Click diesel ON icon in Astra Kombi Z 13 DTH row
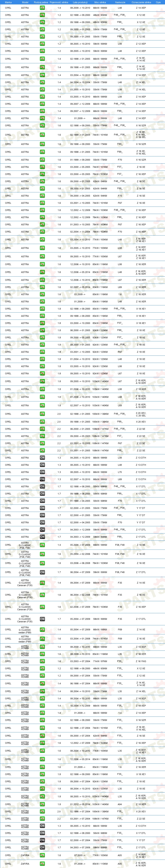165x868 pixels. pos(42,826)
